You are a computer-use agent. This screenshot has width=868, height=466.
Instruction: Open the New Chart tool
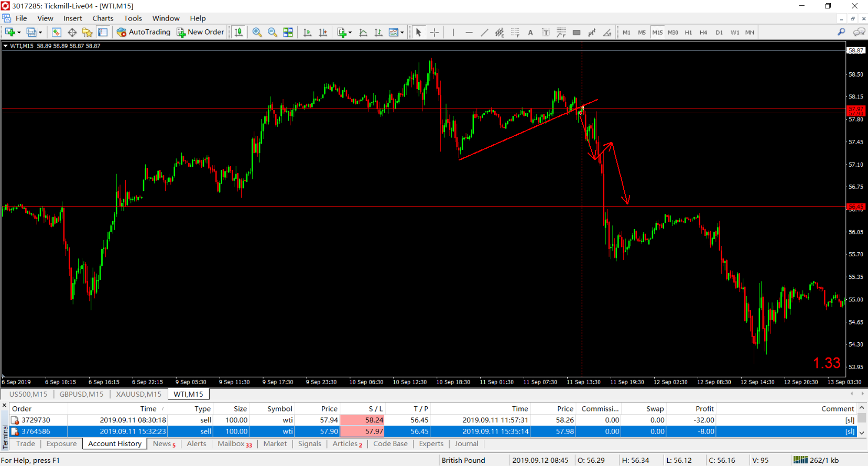point(9,32)
